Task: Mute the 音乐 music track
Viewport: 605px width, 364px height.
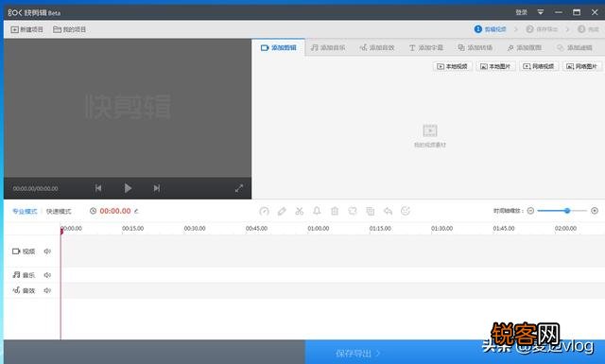Action: tap(47, 275)
